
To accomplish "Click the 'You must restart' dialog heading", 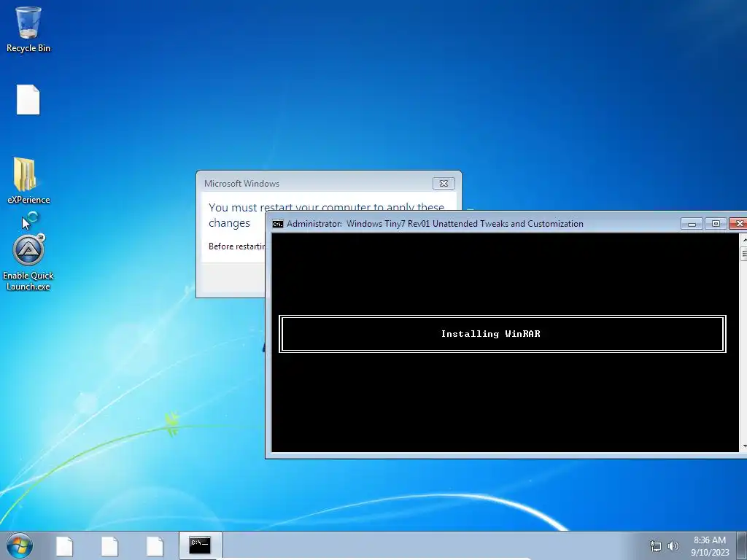I will (326, 215).
